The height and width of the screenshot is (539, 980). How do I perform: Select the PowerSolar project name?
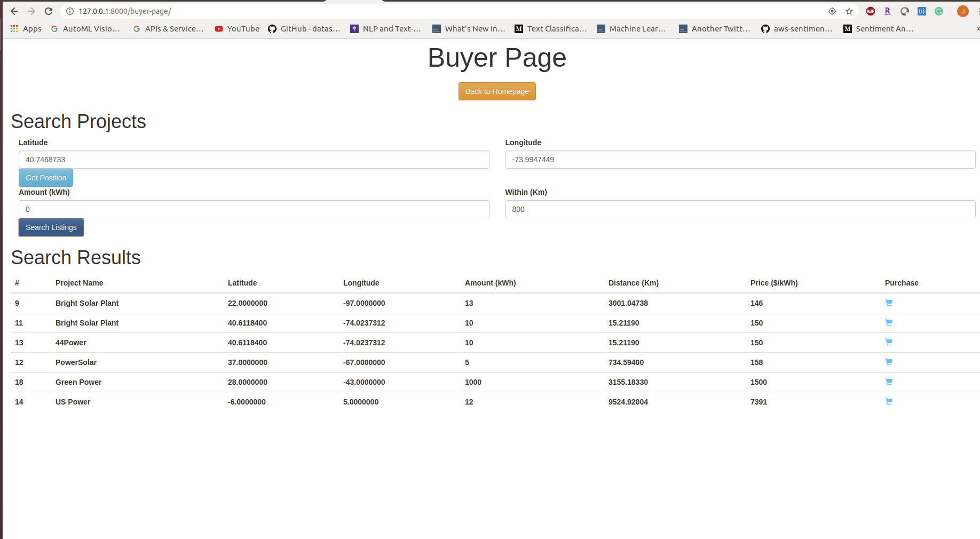pyautogui.click(x=76, y=362)
